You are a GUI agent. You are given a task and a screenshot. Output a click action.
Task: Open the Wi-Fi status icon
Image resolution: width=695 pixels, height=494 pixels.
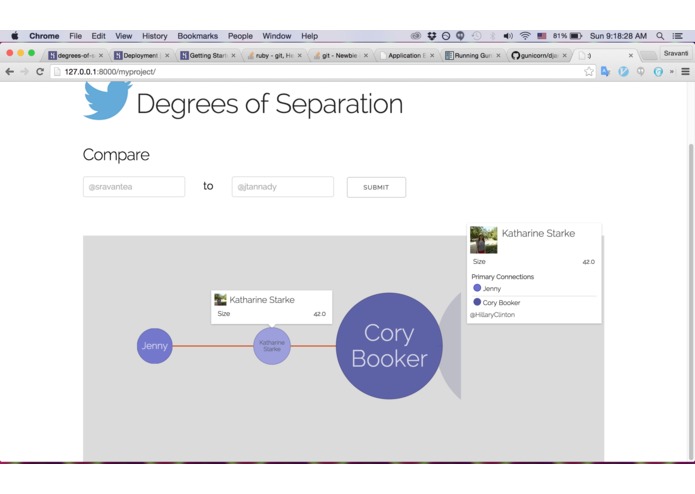click(x=525, y=36)
